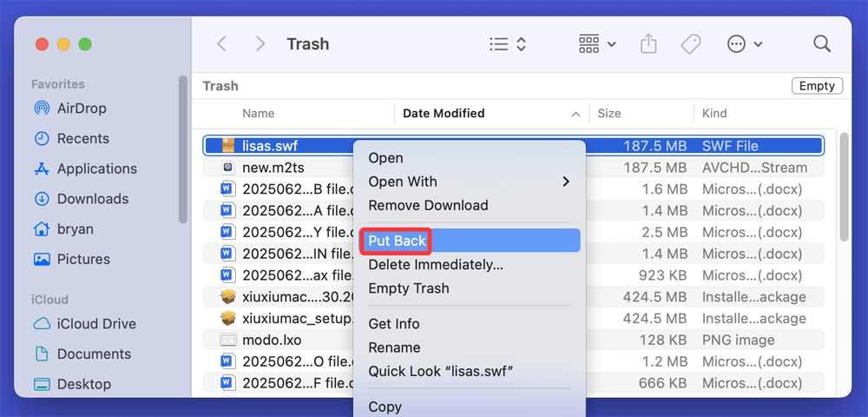Click the Share toolbar icon
Screen dimensions: 868x417
pyautogui.click(x=648, y=43)
